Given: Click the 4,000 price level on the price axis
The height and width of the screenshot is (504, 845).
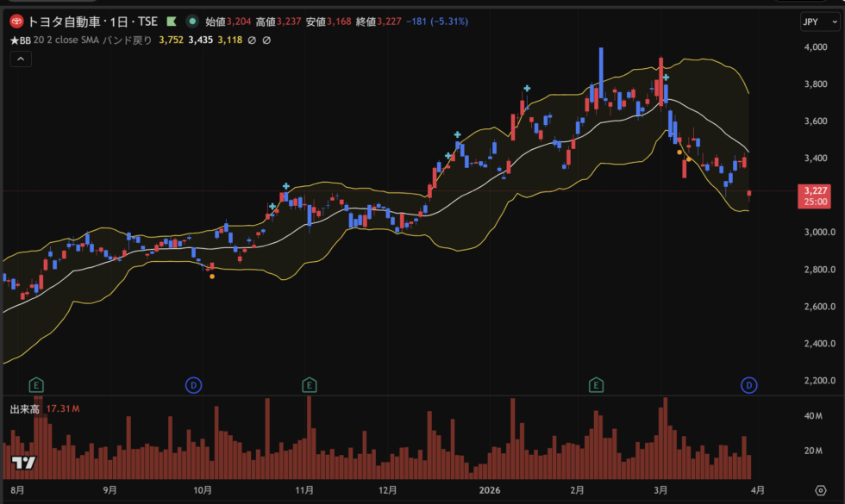Looking at the screenshot, I should [x=816, y=47].
